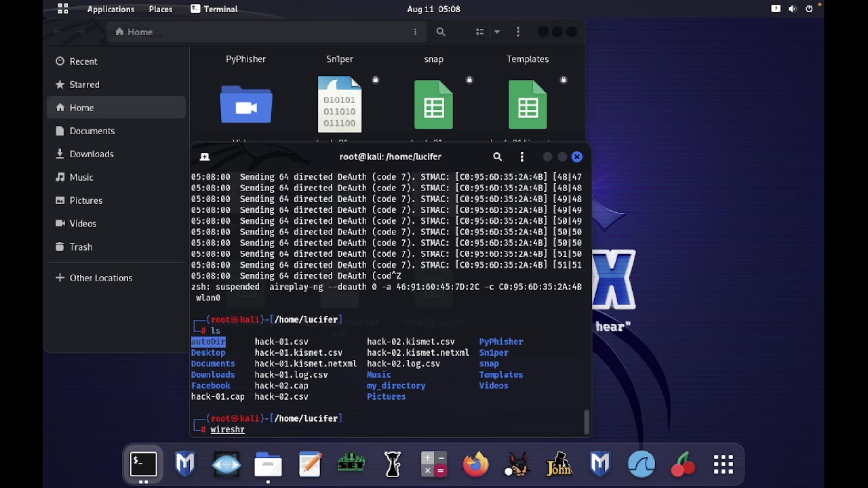
Task: Toggle list view in Files window
Action: (479, 32)
